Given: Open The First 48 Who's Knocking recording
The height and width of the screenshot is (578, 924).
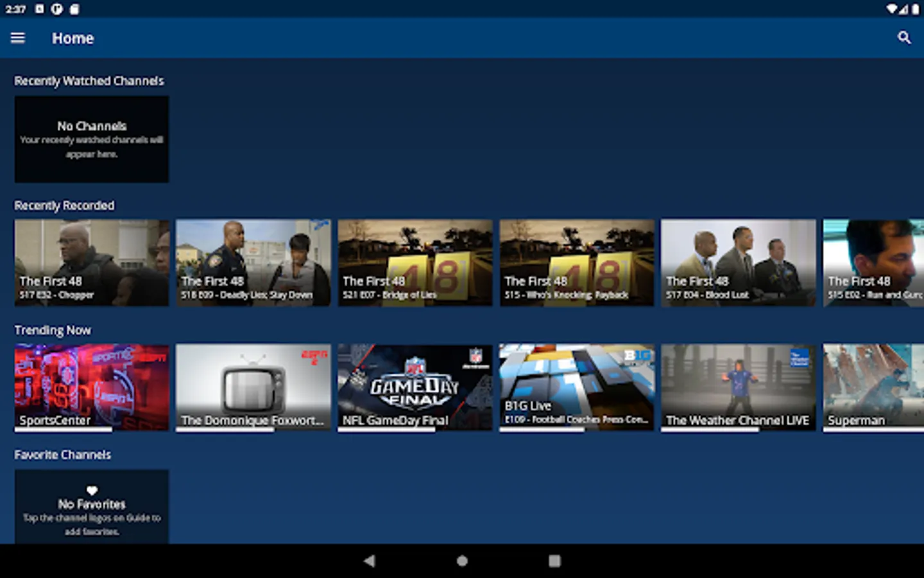Looking at the screenshot, I should [x=577, y=263].
